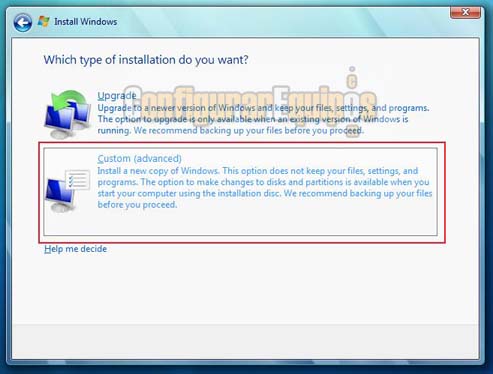Click the 'Install a new copy of Windows' description
Viewport: 493px width, 374px height.
pyautogui.click(x=265, y=188)
